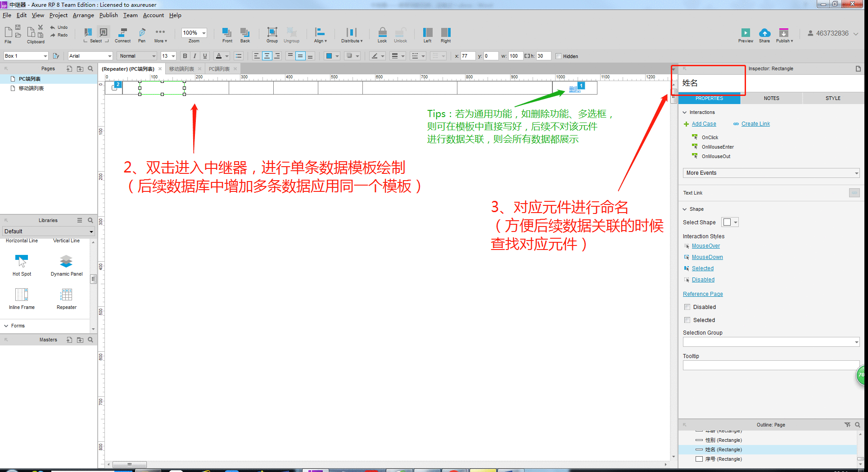Click the Add Case link
The image size is (868, 472).
[x=704, y=124]
